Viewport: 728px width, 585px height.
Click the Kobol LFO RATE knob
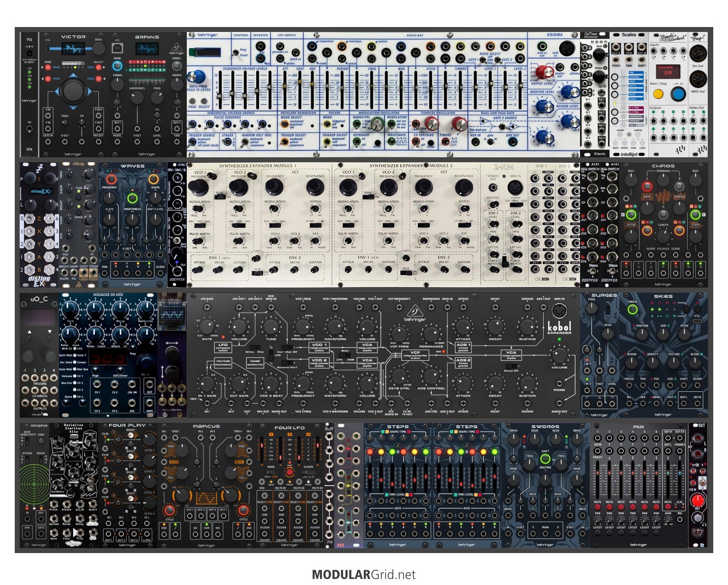click(x=207, y=326)
